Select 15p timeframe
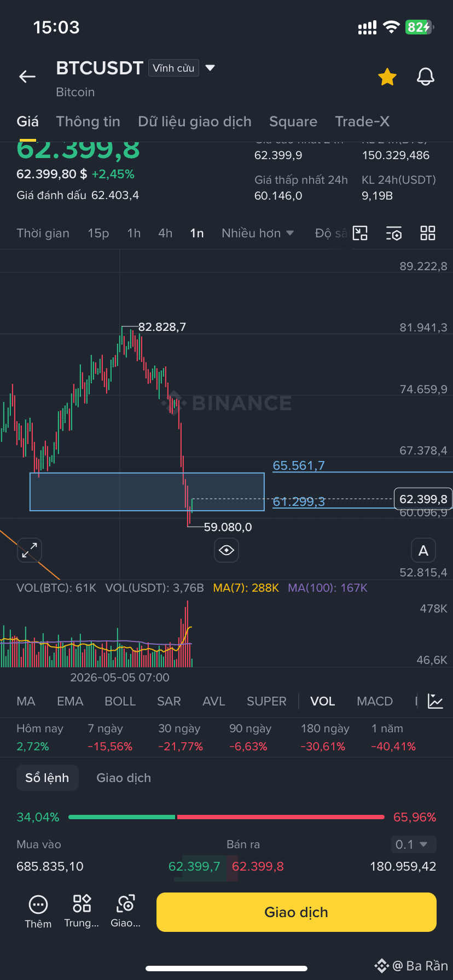 click(x=98, y=234)
